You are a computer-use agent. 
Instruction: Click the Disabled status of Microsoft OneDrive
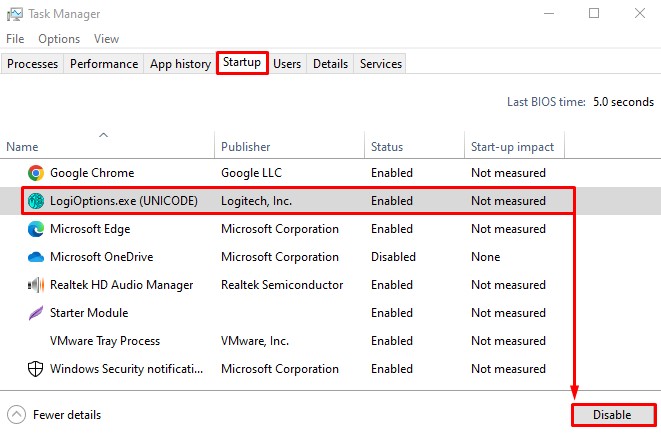[393, 257]
